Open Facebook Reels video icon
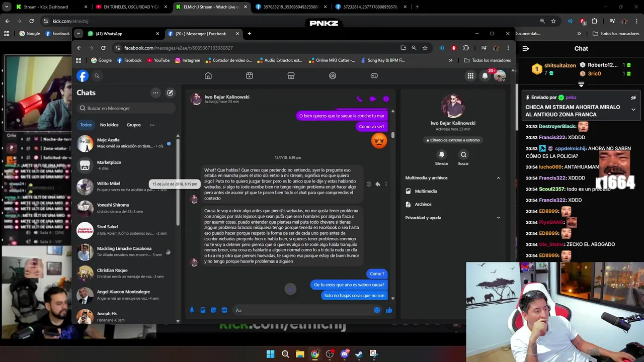 250,75
